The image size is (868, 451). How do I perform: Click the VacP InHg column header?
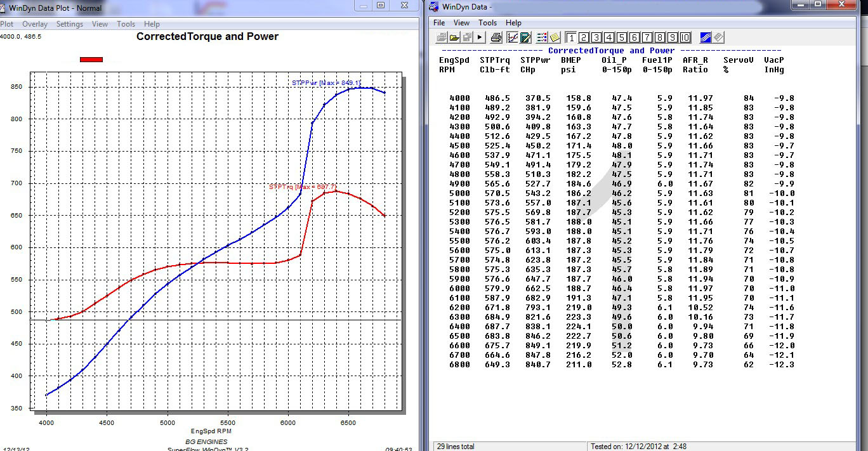click(774, 65)
